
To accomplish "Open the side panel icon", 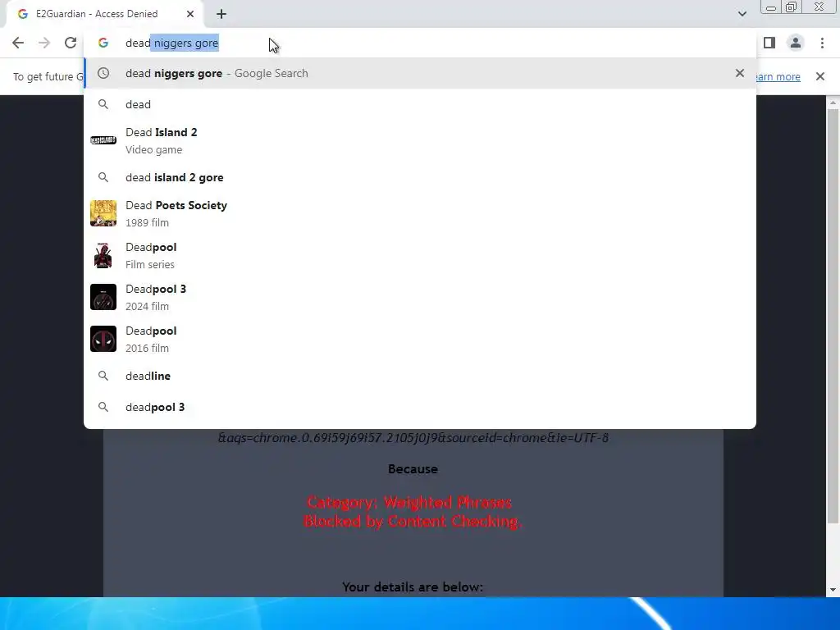I will click(769, 43).
